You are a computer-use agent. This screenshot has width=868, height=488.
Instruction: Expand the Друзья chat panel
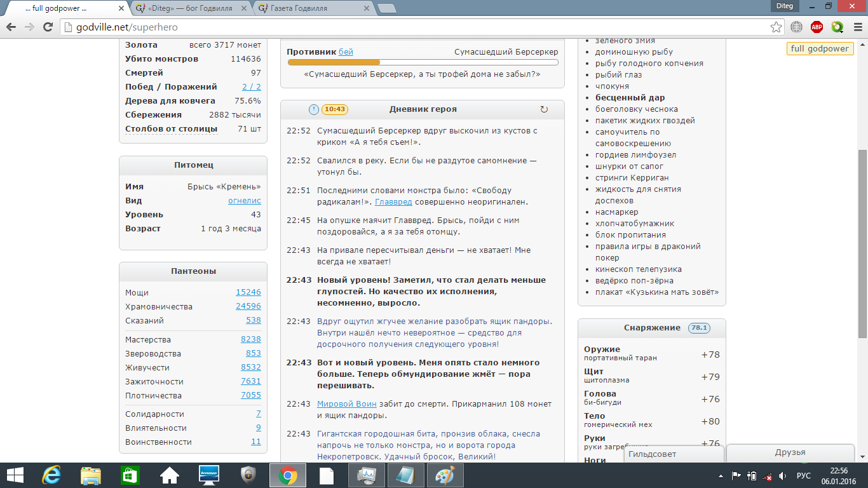pyautogui.click(x=790, y=452)
